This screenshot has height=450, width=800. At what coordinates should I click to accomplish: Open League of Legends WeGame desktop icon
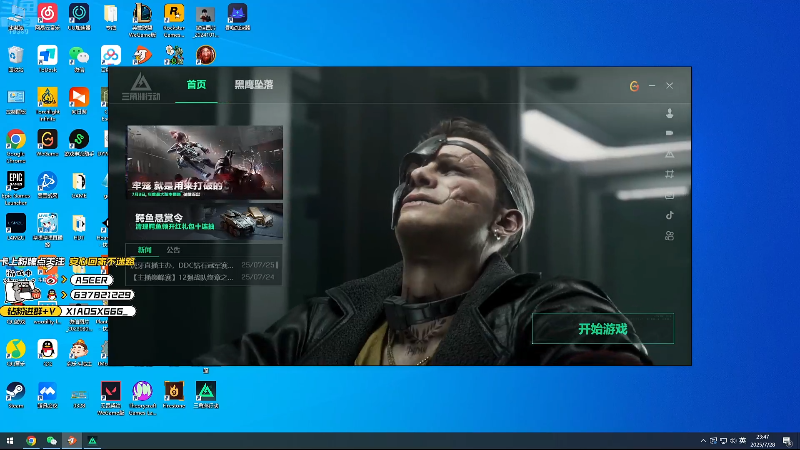142,19
